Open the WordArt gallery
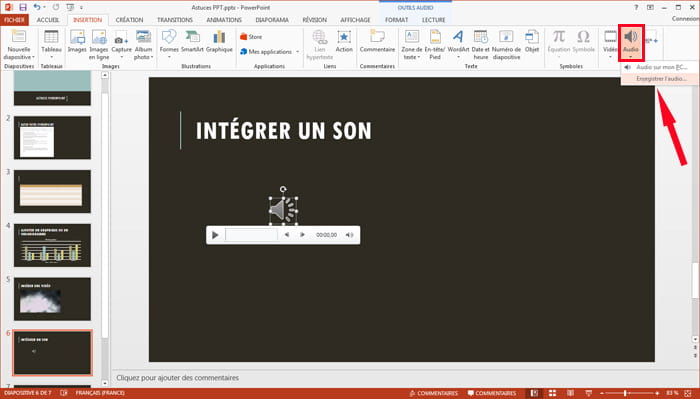Screen dimensions: 700x399 pyautogui.click(x=458, y=44)
